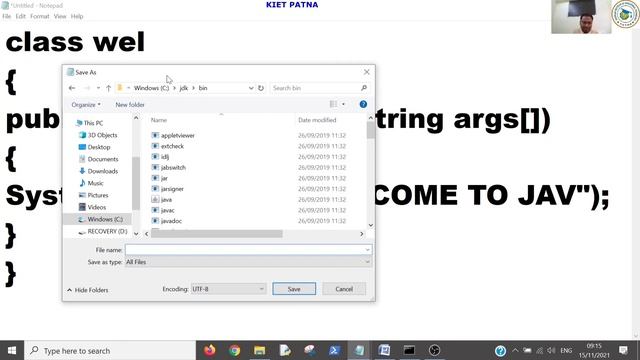Click the File name input box
Viewport: 640px width, 360px height.
[x=248, y=249]
